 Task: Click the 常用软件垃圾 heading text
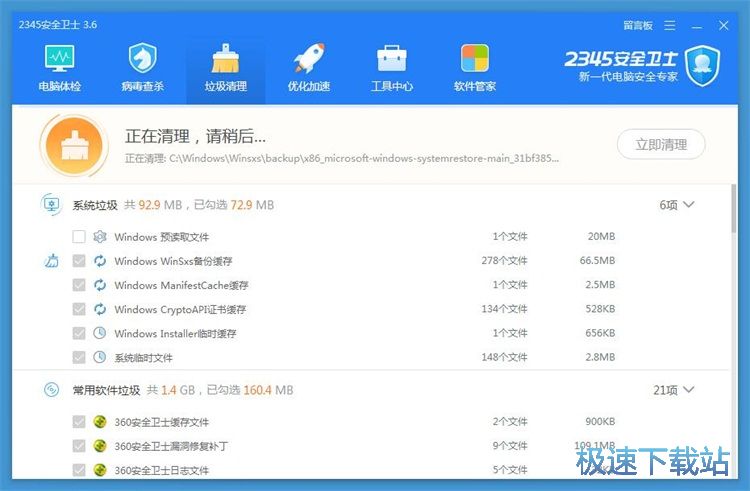[106, 390]
